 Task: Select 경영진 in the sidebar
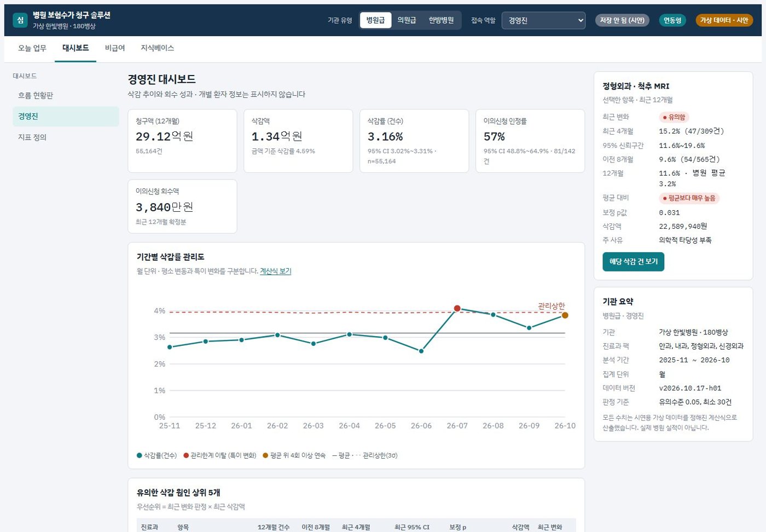pyautogui.click(x=66, y=117)
